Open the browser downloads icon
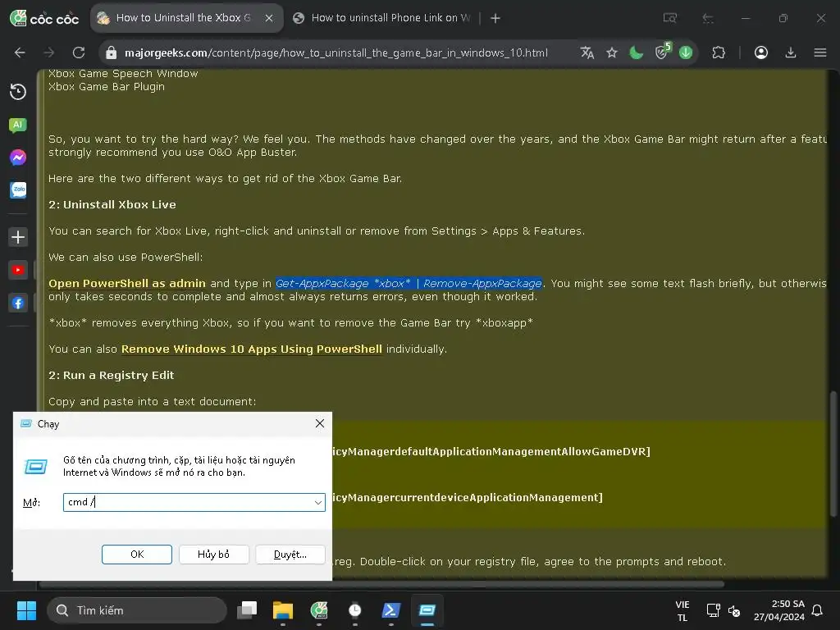840x630 pixels. pyautogui.click(x=791, y=52)
